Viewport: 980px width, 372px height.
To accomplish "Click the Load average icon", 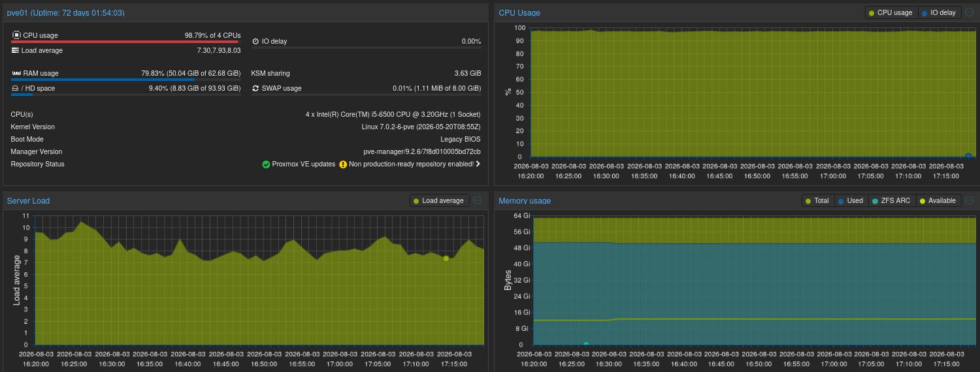I will coord(16,50).
